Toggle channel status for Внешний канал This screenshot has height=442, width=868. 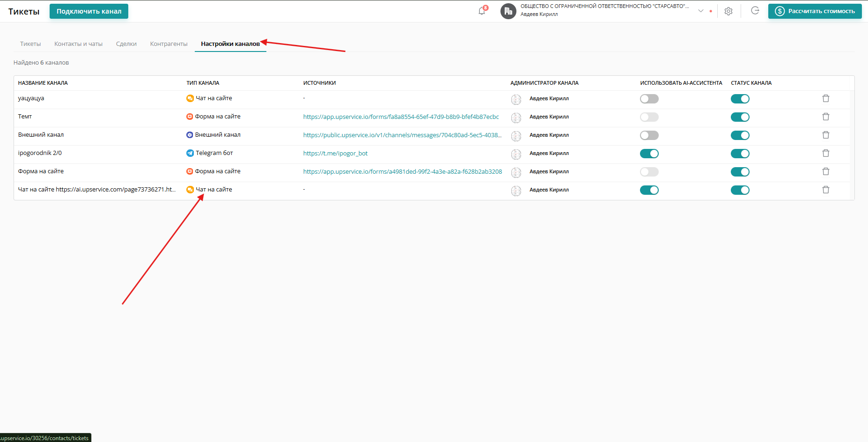[740, 135]
